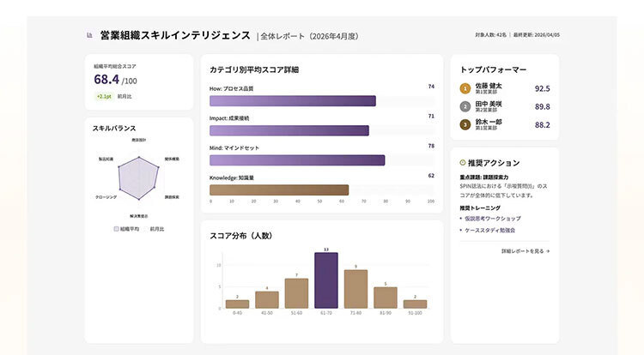644x355 pixels.
Task: Click the radar chart polygon in スキルバランス
Action: click(x=139, y=178)
